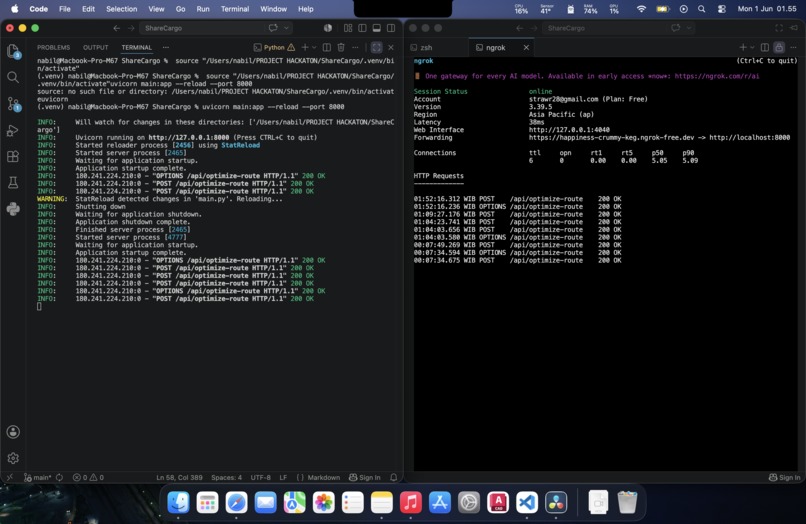Switch to the zsh terminal tab
This screenshot has height=524, width=806.
(422, 47)
